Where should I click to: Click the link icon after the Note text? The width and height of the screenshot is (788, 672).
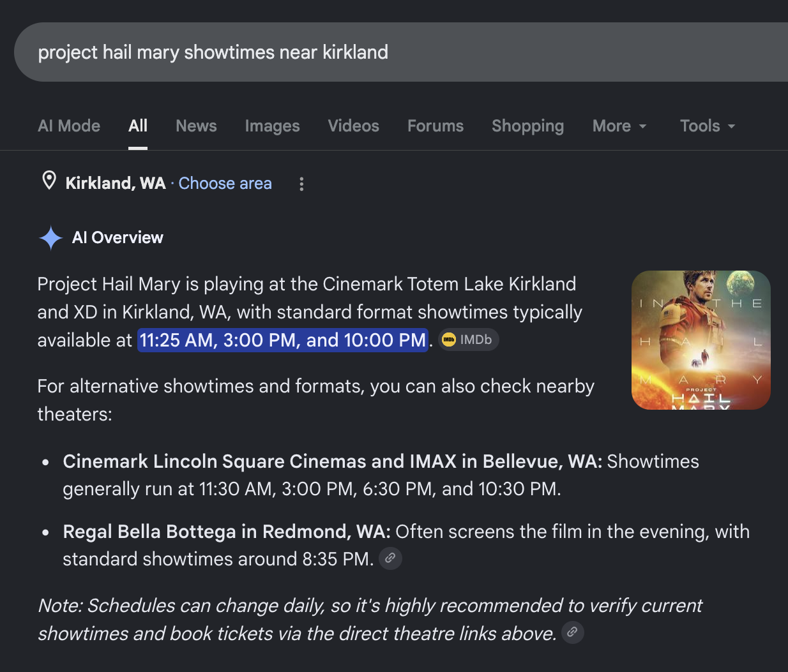[x=572, y=632]
